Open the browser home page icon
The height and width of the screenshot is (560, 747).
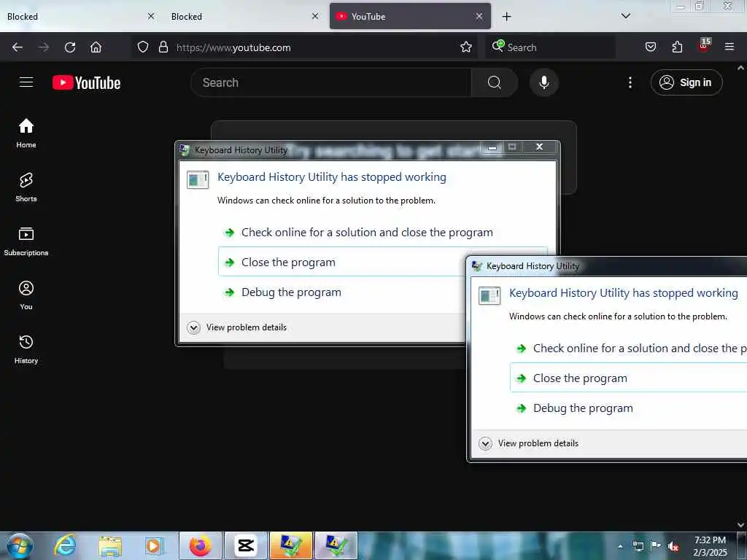click(96, 47)
